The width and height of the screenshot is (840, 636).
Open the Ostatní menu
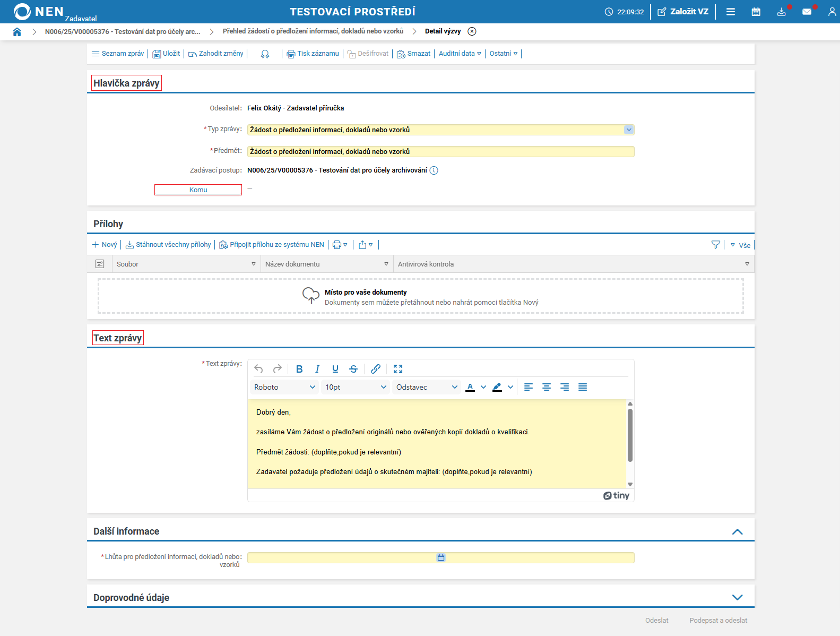pyautogui.click(x=503, y=54)
